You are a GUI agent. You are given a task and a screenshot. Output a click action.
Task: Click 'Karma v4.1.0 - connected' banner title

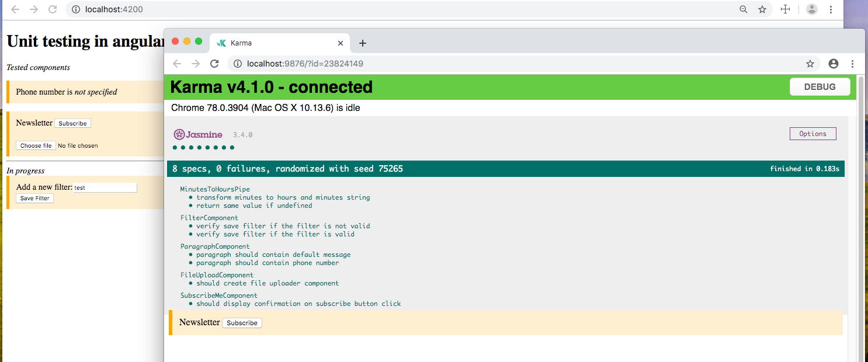[x=271, y=87]
